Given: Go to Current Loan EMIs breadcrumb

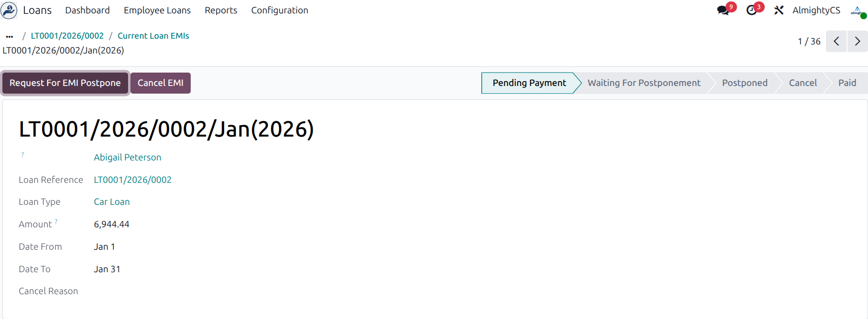Looking at the screenshot, I should [153, 36].
